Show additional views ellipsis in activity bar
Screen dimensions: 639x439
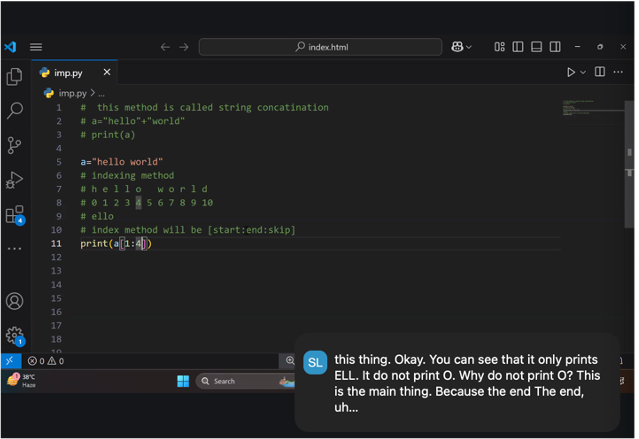(x=15, y=249)
